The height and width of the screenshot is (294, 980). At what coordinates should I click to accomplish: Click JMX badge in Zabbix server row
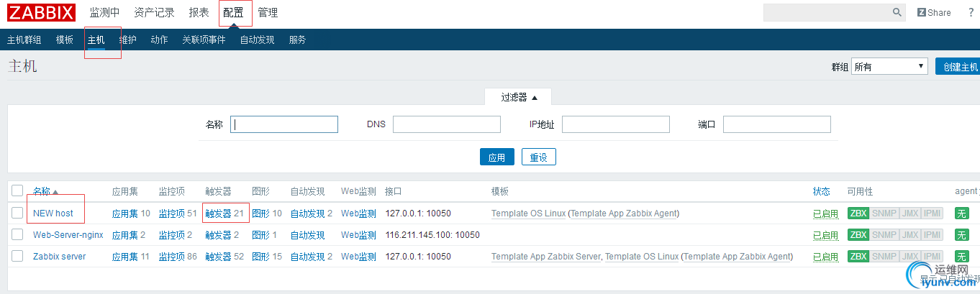(909, 257)
